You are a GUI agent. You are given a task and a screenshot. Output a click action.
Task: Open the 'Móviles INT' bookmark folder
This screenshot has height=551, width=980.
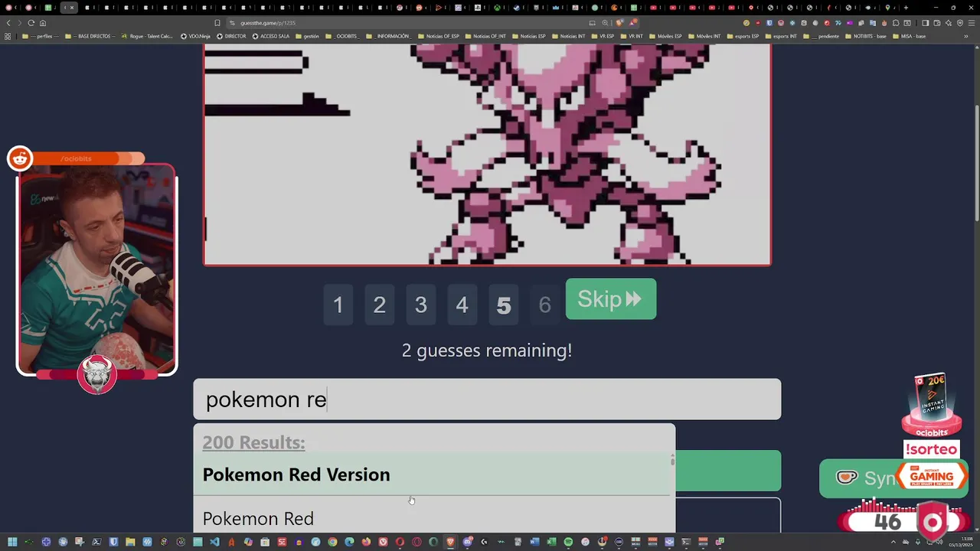705,36
